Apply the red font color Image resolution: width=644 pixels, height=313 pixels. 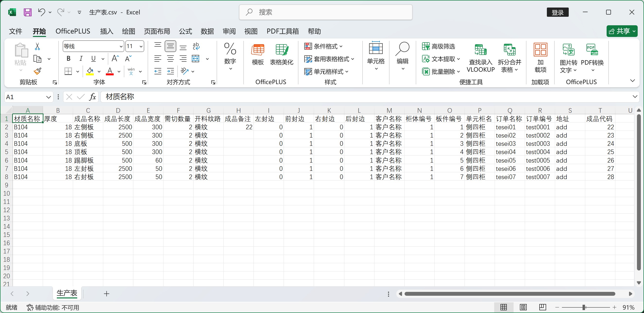(110, 71)
